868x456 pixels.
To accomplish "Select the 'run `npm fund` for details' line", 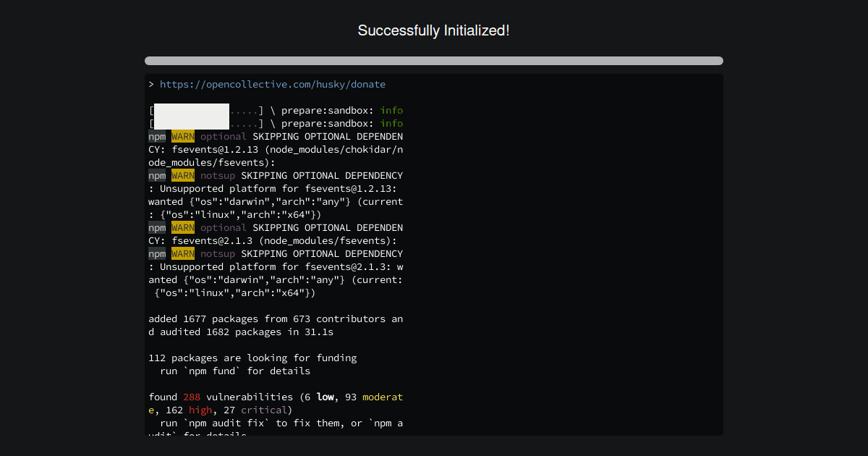I will point(235,371).
